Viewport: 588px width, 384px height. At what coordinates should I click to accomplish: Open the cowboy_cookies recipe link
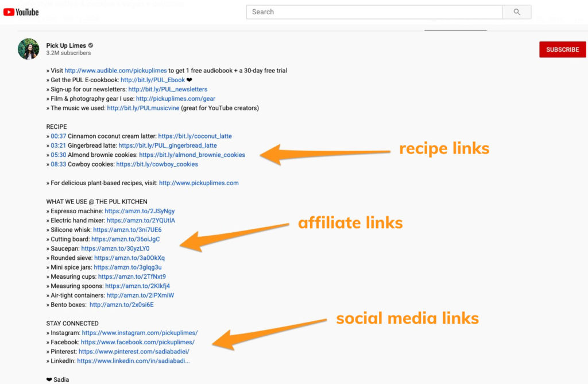tap(157, 164)
